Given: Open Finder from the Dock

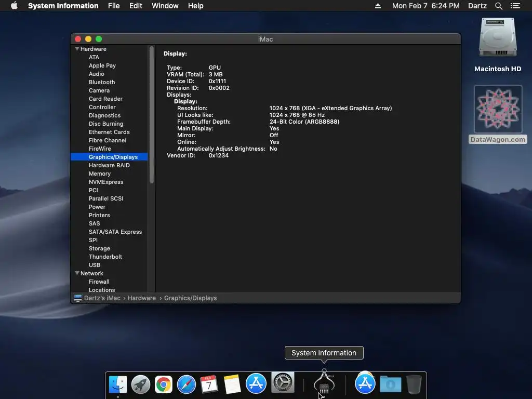Looking at the screenshot, I should (x=118, y=384).
